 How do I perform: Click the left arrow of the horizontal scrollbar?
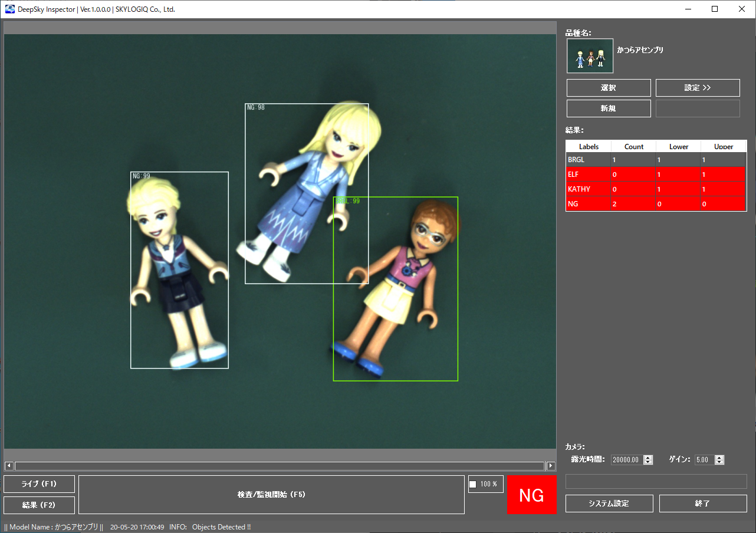coord(9,466)
